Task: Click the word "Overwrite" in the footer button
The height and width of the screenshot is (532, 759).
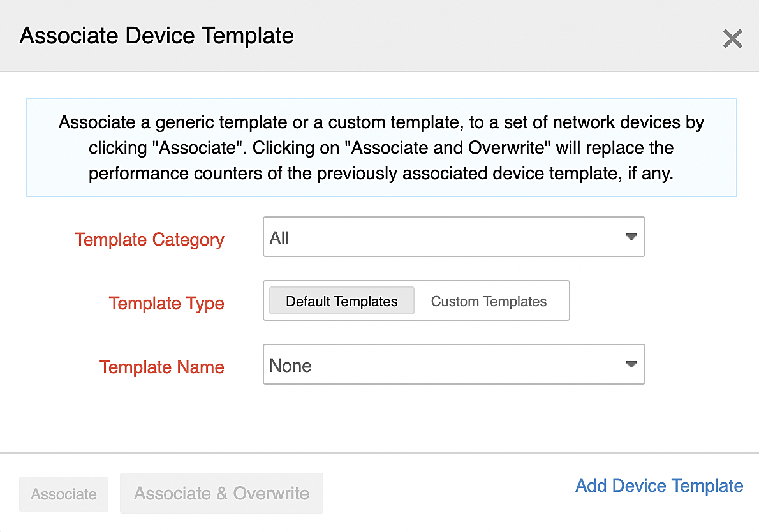Action: pos(271,493)
